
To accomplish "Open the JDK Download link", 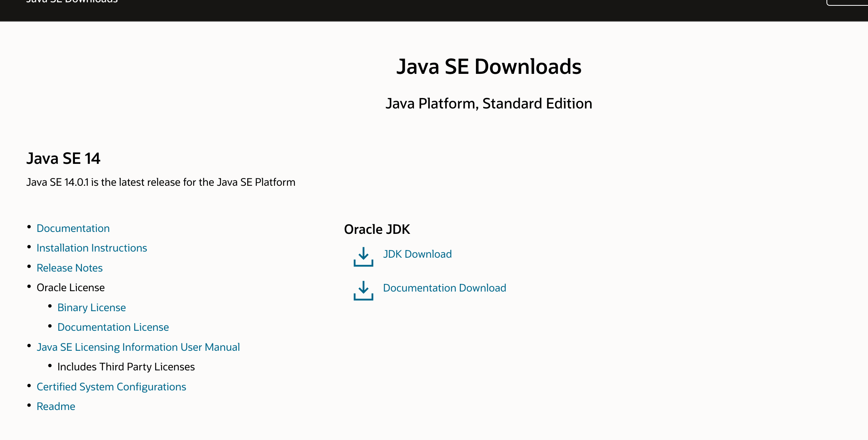I will [x=417, y=254].
